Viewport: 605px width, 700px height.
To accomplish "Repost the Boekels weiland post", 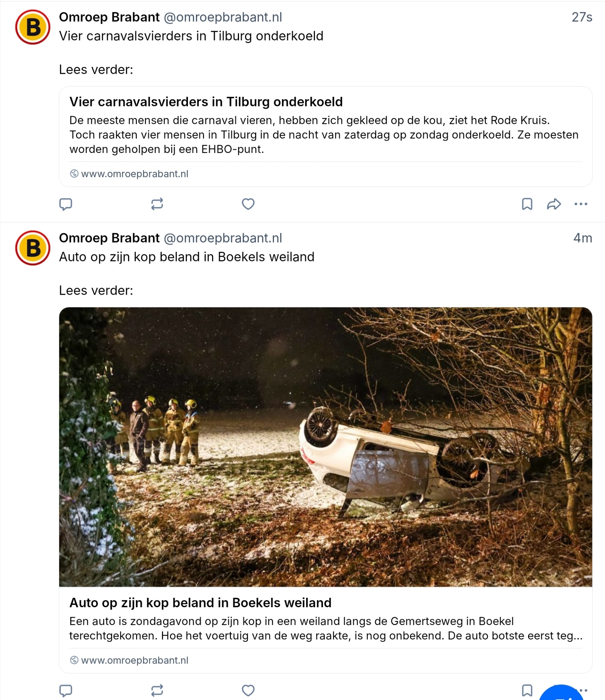I will pyautogui.click(x=157, y=691).
